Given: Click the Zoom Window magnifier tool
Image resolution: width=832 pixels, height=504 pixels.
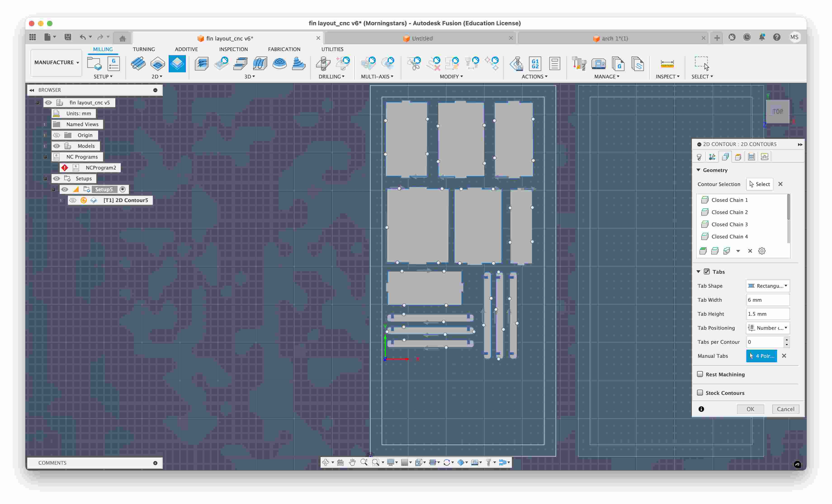Looking at the screenshot, I should 376,462.
